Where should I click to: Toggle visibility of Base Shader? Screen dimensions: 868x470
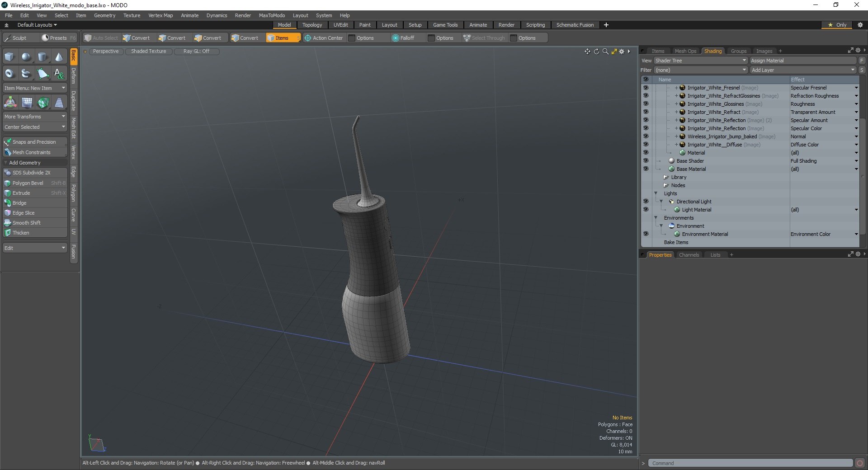(x=646, y=161)
